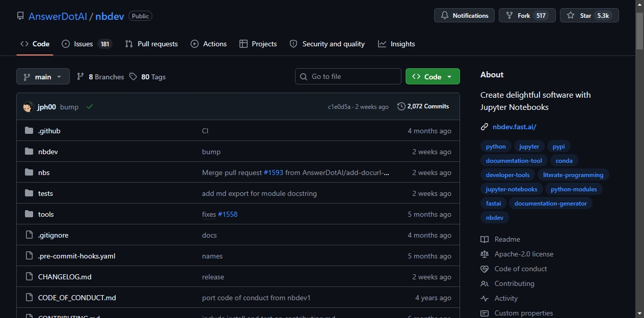Open issue #1558 link
Screen dimensions: 644x318
tap(228, 214)
